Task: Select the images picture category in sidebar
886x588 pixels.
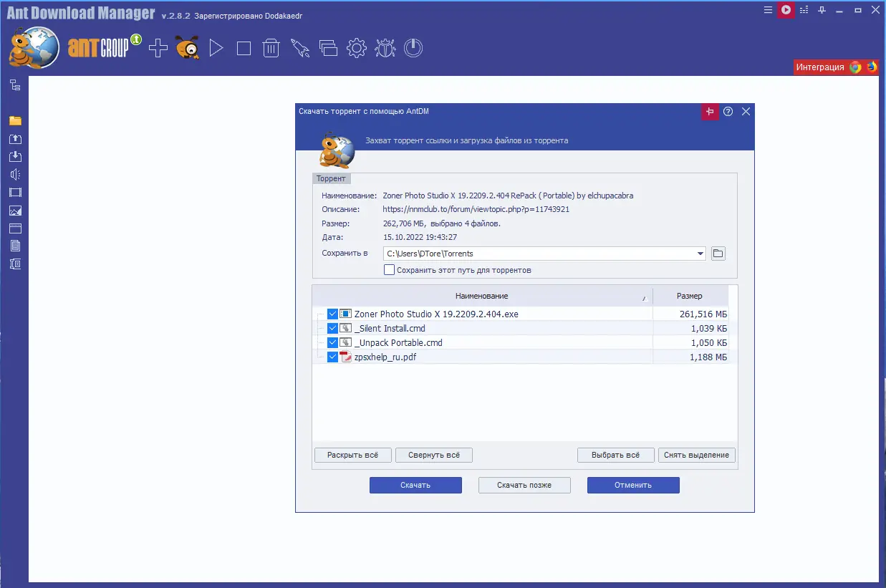Action: pos(15,211)
